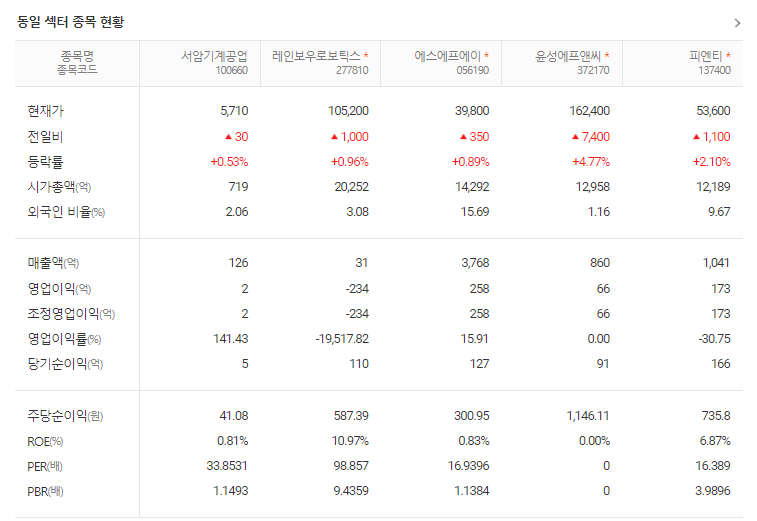This screenshot has height=521, width=757.
Task: Select PER value 33.8531
Action: tap(227, 466)
